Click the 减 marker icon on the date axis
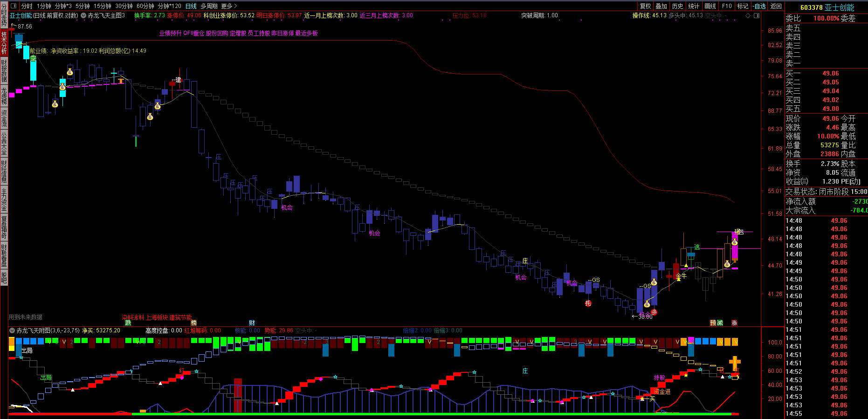 pos(720,323)
